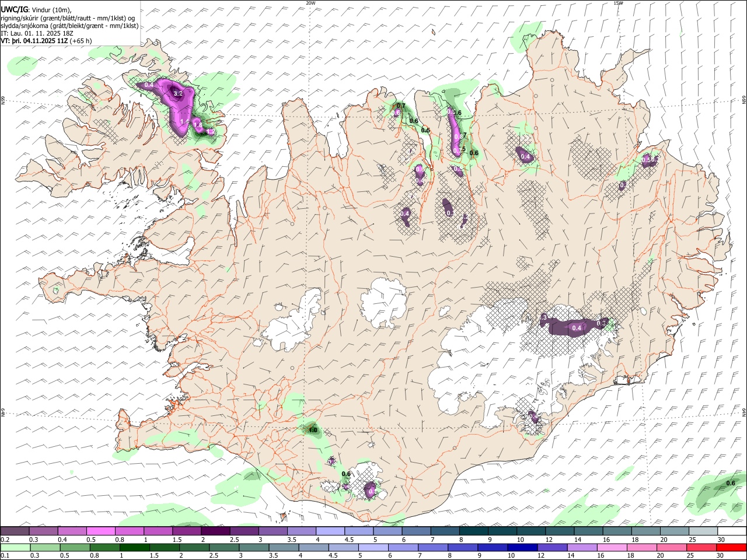
Task: Pick the upper-row legend swatch labeled 0.2
Action: (x=15, y=531)
